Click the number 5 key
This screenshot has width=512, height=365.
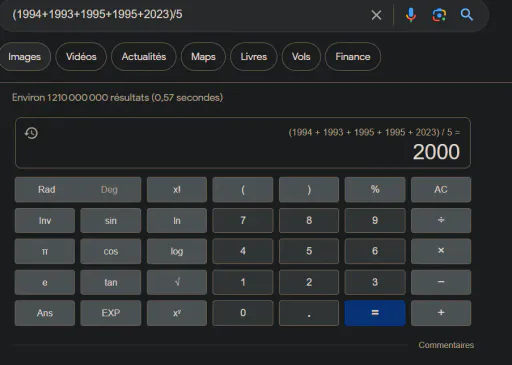309,251
